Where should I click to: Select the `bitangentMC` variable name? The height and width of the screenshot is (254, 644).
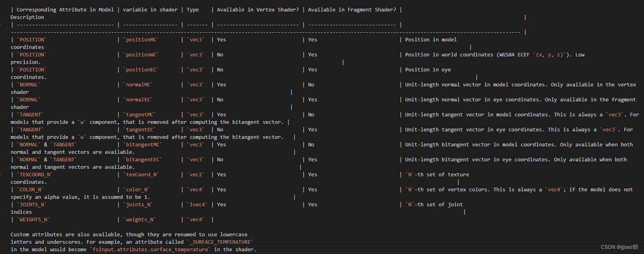(x=142, y=144)
